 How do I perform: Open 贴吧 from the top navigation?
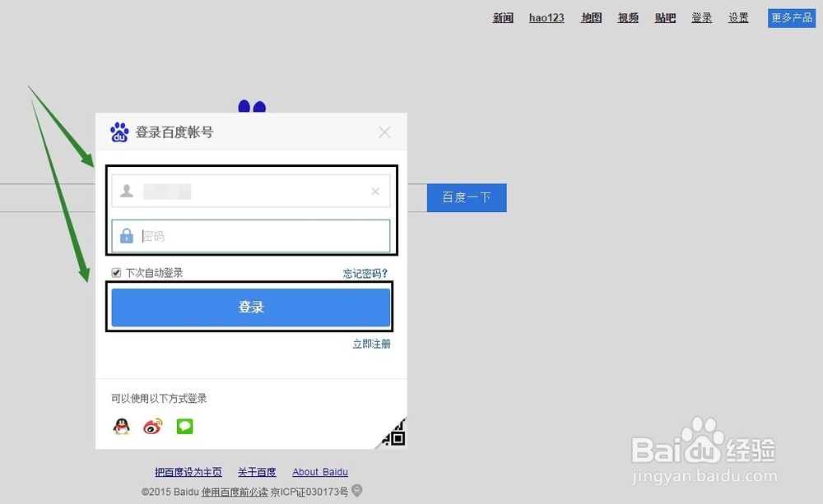(664, 17)
